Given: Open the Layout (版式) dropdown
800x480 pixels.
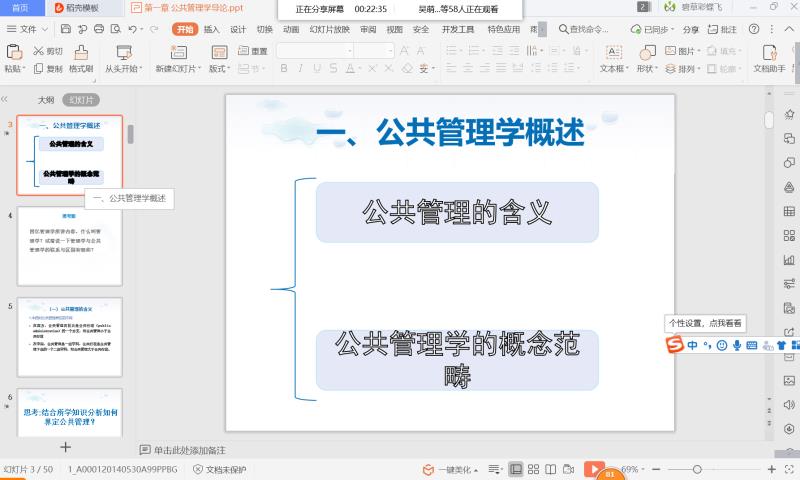Looking at the screenshot, I should tap(220, 69).
